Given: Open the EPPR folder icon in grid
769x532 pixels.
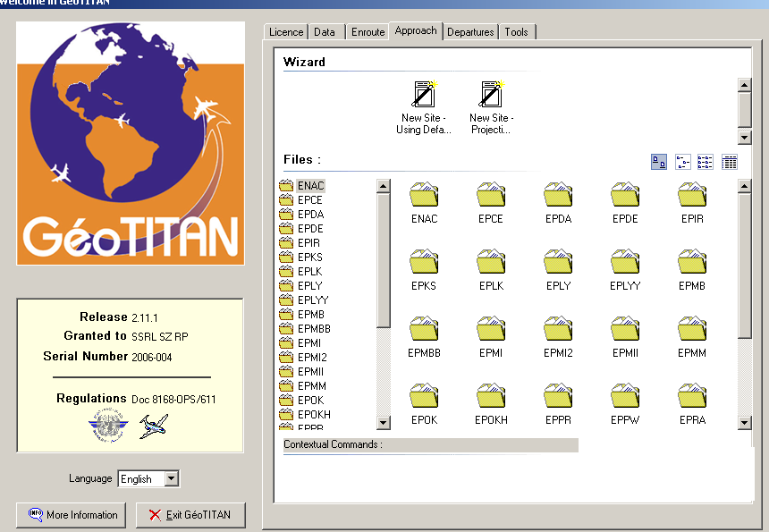Looking at the screenshot, I should click(x=558, y=396).
